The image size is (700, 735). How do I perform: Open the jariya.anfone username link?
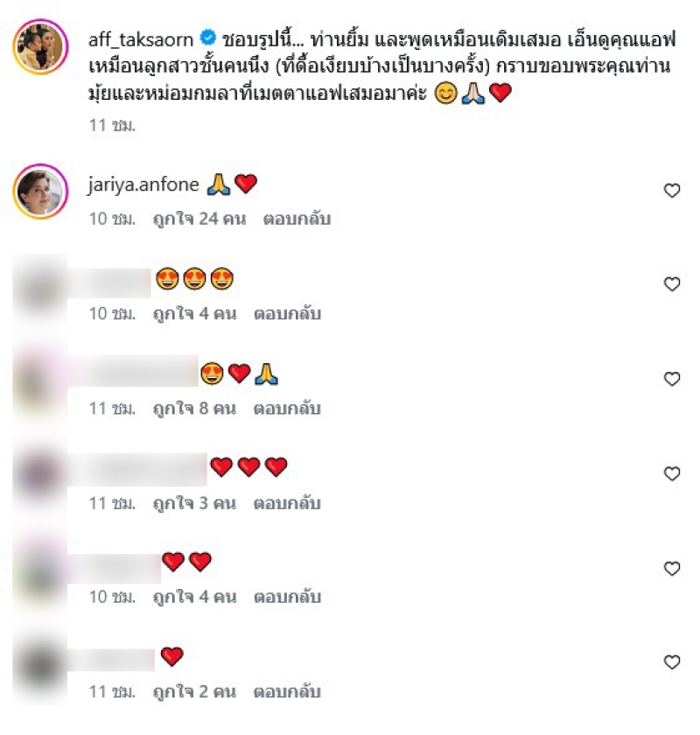(143, 185)
